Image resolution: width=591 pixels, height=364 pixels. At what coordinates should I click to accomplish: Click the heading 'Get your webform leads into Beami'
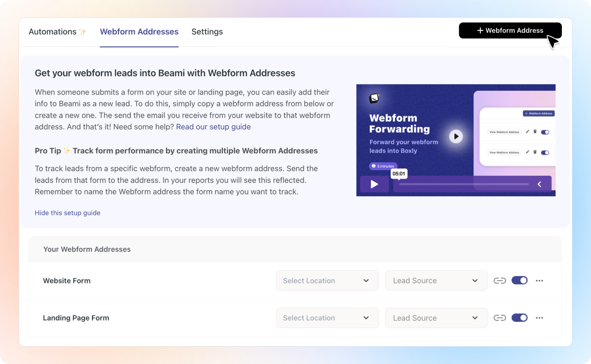[165, 73]
